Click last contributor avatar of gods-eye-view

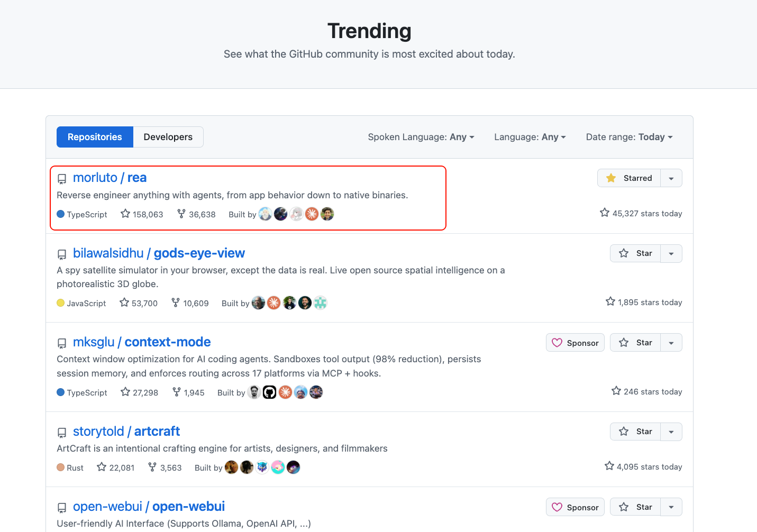coord(321,302)
